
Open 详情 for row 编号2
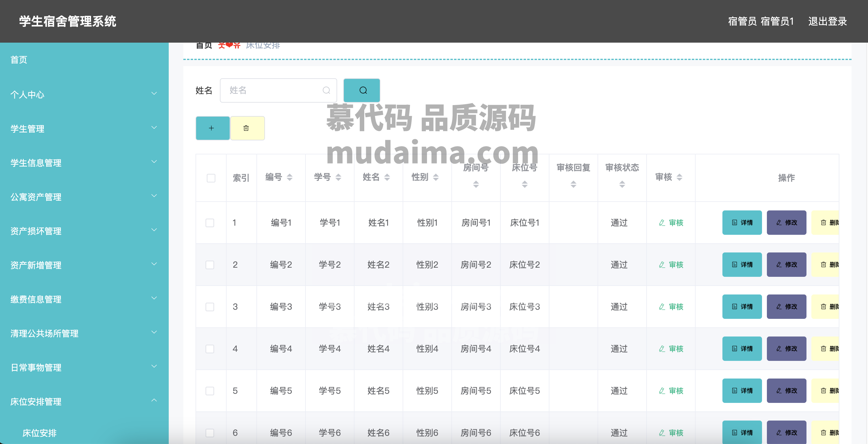(742, 265)
